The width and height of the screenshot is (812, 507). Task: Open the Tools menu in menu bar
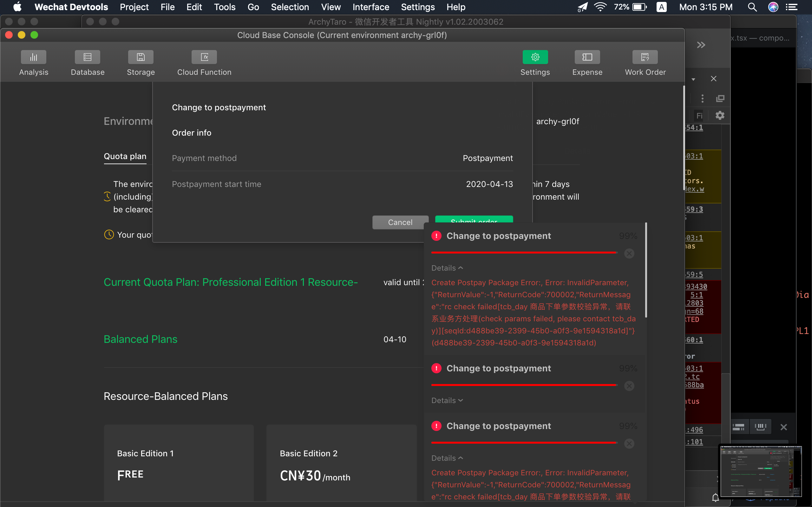(x=225, y=7)
